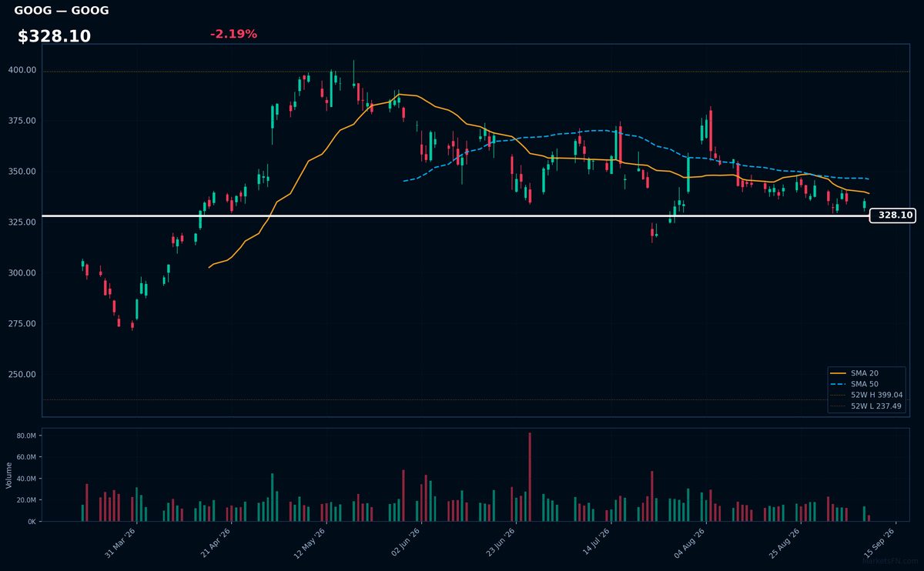Click the GOOG — GOOG chart title
This screenshot has width=924, height=571.
[62, 11]
